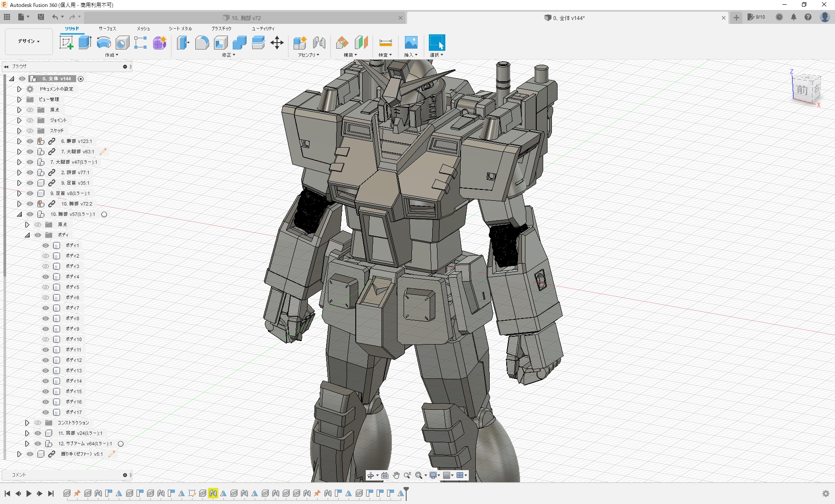Click the Fillet tool icon
The height and width of the screenshot is (504, 835).
point(202,43)
